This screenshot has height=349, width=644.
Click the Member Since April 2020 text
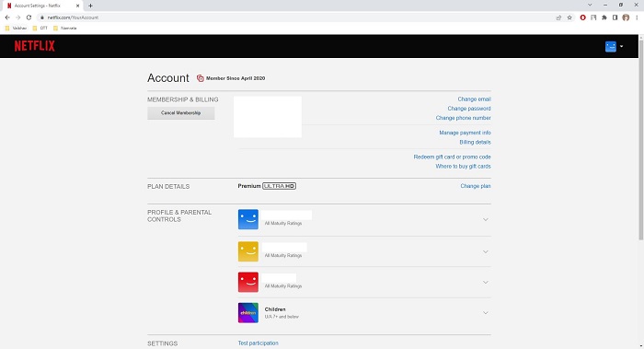tap(236, 78)
